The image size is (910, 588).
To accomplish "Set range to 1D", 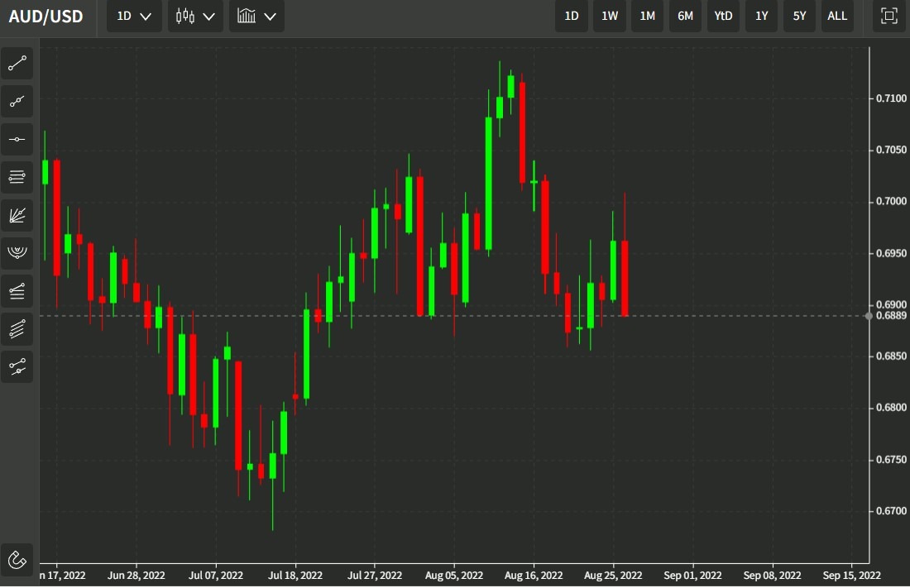I will [572, 17].
